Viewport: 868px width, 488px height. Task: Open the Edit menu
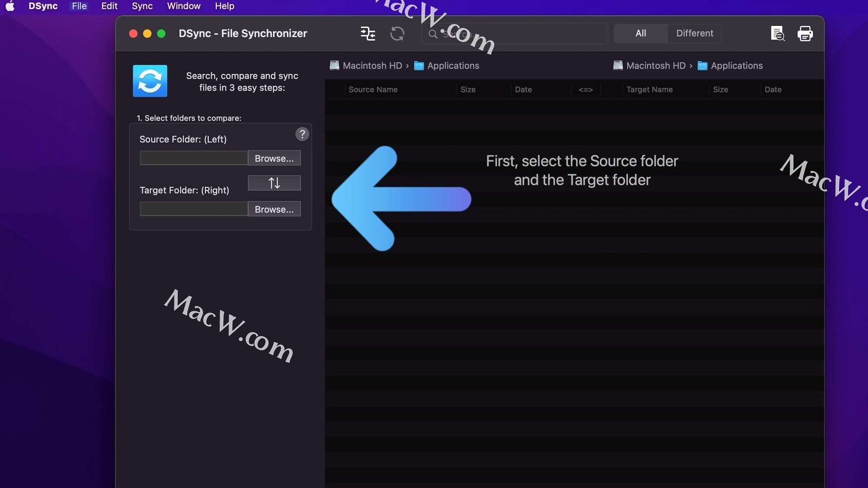point(109,6)
